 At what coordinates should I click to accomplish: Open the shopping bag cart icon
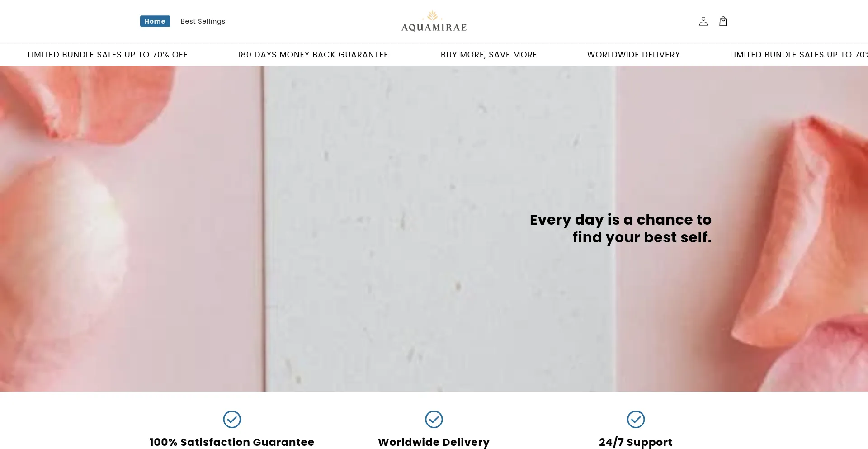(x=723, y=21)
